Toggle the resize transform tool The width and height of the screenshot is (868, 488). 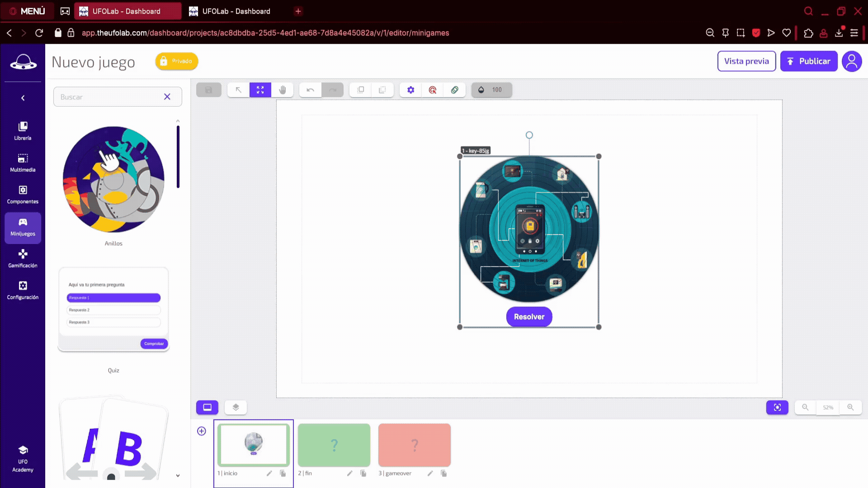tap(260, 90)
